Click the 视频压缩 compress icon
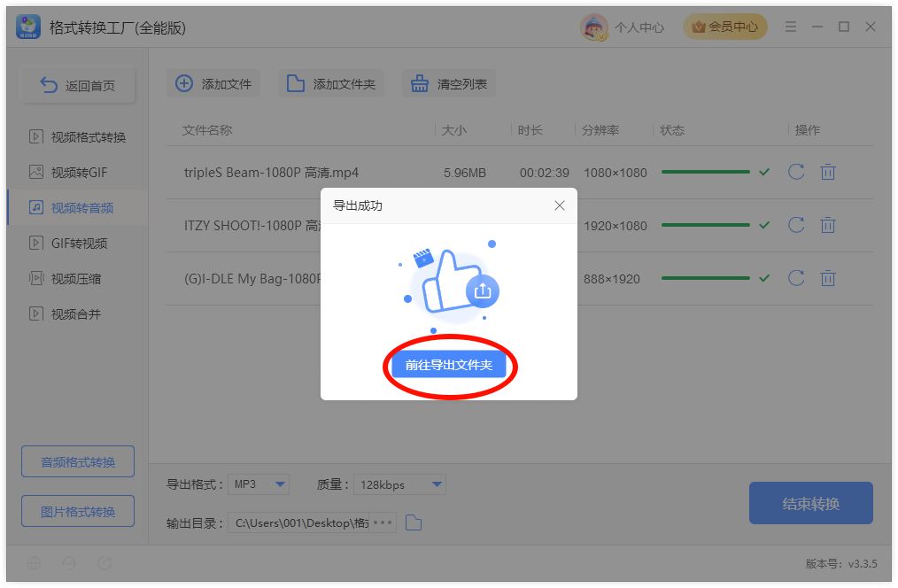Screen dimensions: 898x588 point(36,278)
